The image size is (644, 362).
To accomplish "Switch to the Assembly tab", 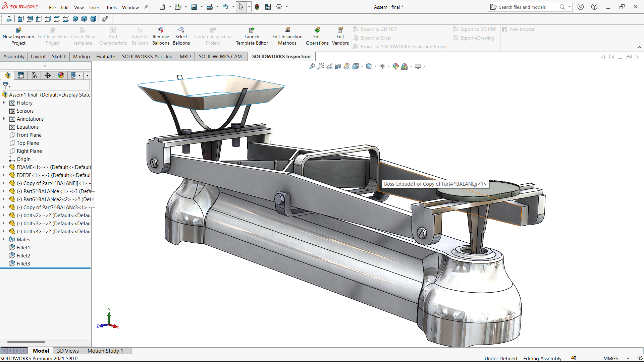I will [x=14, y=56].
